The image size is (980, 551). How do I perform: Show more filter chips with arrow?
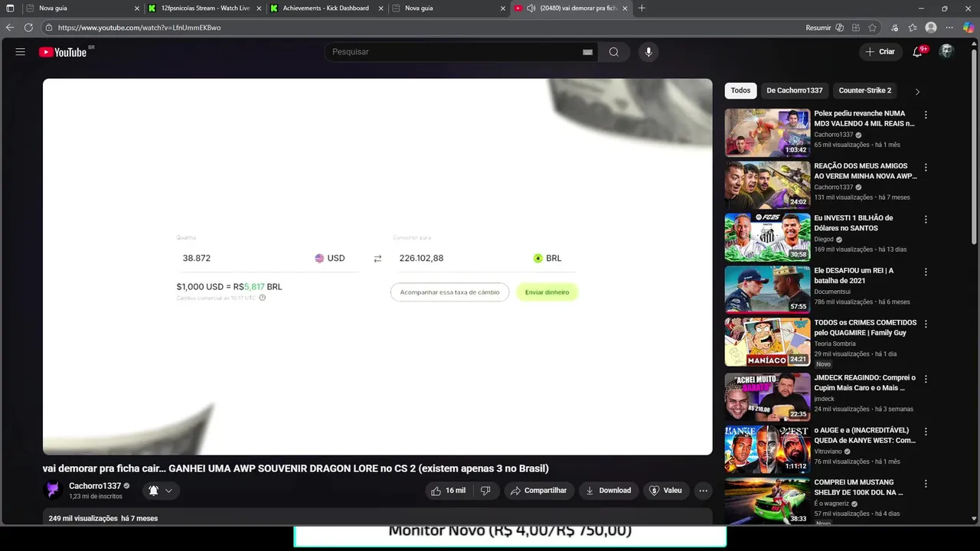(x=917, y=91)
